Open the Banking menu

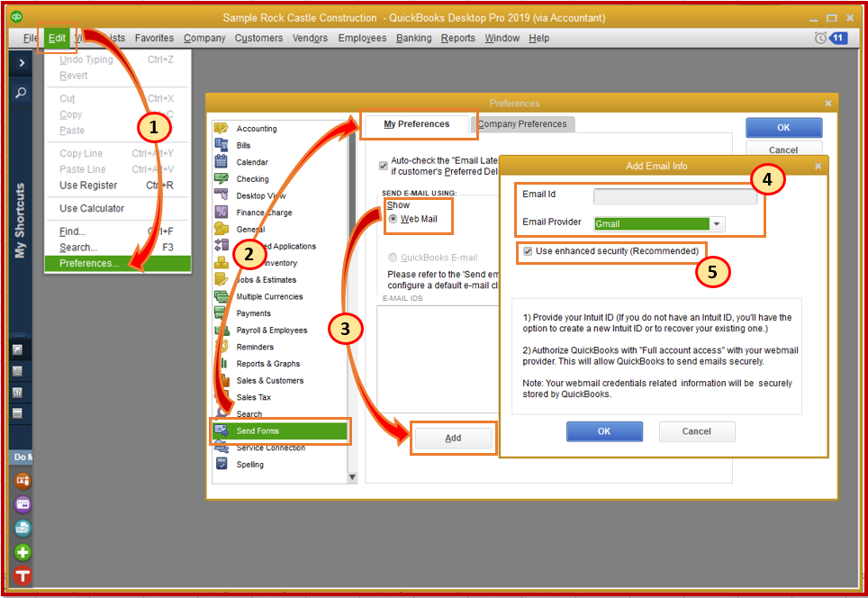(x=413, y=38)
